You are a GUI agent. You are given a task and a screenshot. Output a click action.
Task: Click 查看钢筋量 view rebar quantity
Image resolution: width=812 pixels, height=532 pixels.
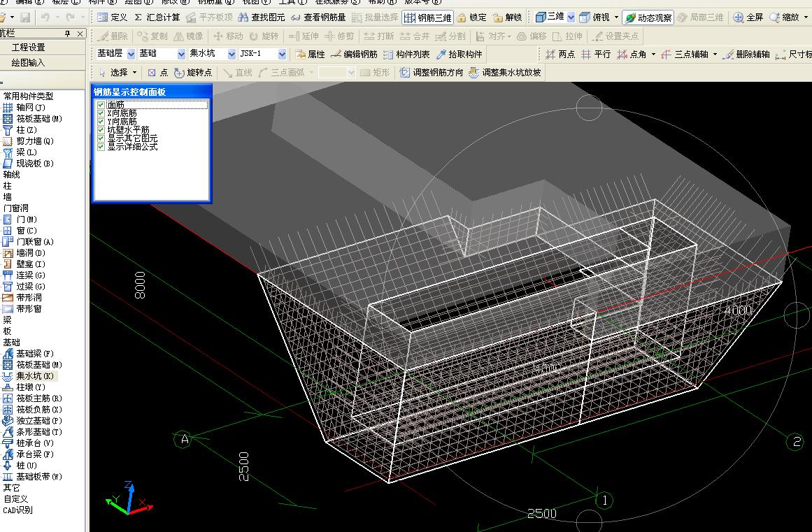pyautogui.click(x=318, y=17)
